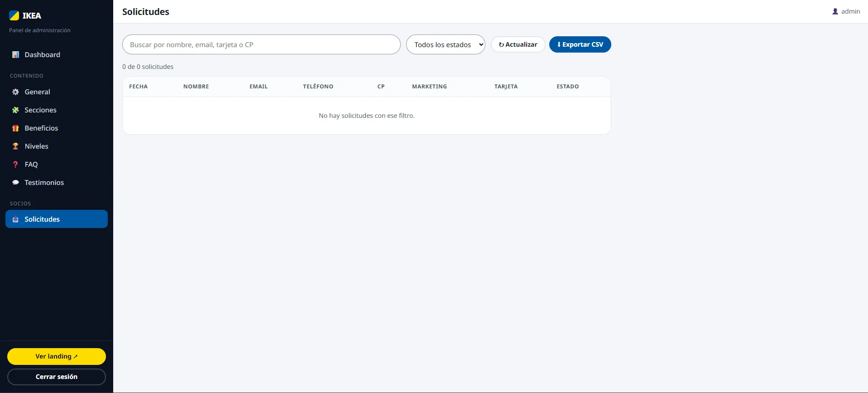Open the FAQ menu entry

pos(57,165)
